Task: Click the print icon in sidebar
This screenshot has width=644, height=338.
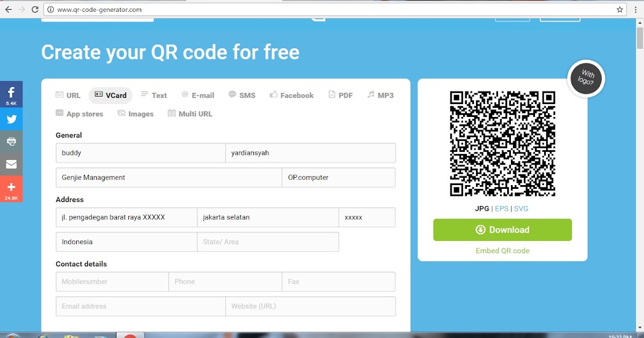Action: tap(11, 142)
